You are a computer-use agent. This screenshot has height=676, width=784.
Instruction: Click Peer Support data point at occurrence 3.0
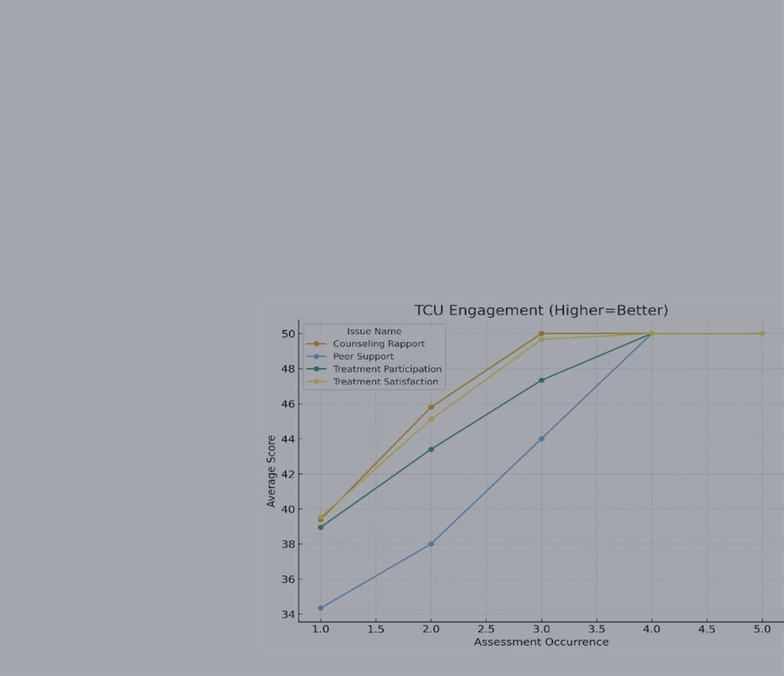(x=542, y=438)
